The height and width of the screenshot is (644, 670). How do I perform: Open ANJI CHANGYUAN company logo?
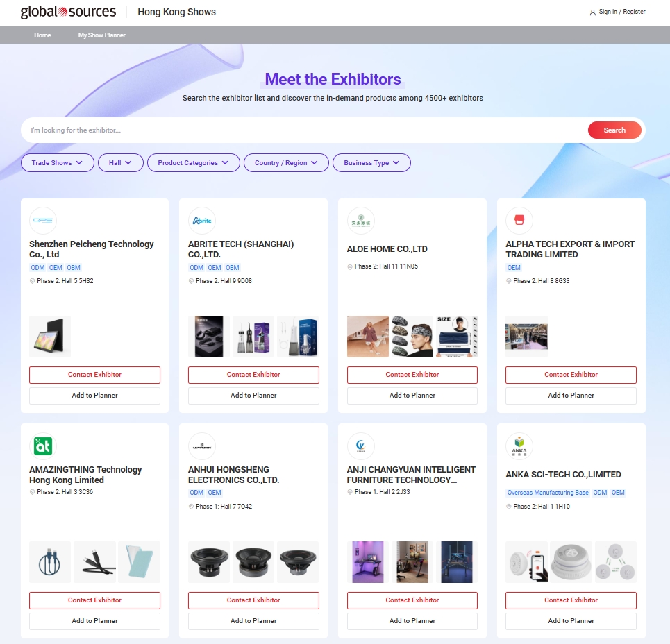click(360, 446)
